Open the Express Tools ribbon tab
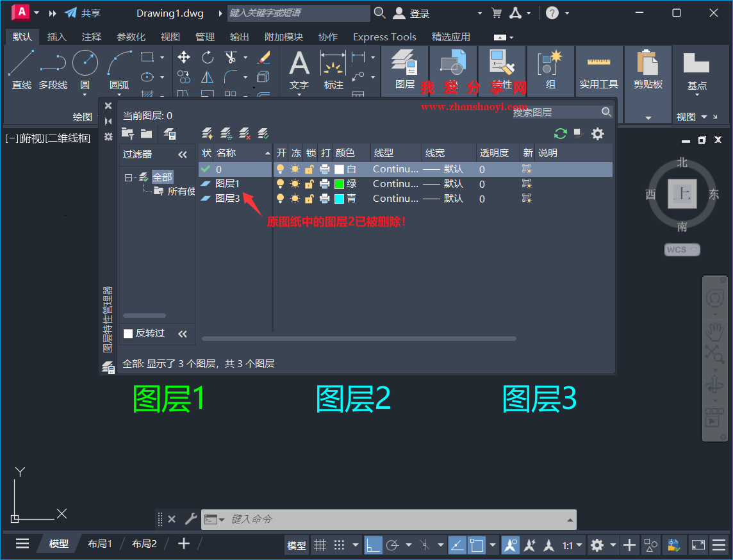The image size is (733, 560). pyautogui.click(x=384, y=37)
